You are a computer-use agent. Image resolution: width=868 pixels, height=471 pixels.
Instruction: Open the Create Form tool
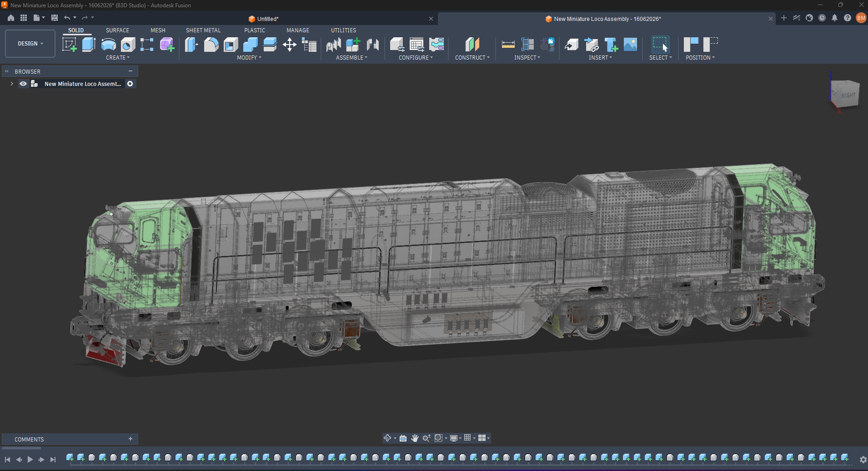[x=167, y=45]
